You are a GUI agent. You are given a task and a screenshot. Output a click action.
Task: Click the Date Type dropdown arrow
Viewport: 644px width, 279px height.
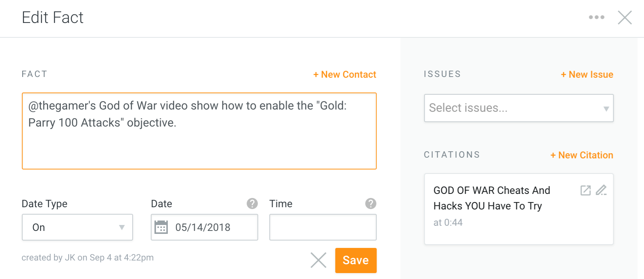click(x=122, y=227)
